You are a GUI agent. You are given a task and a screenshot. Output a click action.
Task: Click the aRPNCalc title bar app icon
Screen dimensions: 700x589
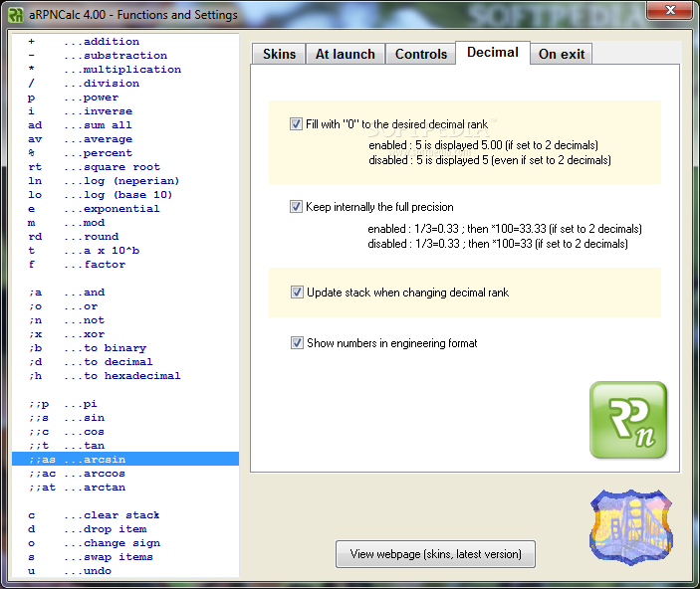click(16, 15)
